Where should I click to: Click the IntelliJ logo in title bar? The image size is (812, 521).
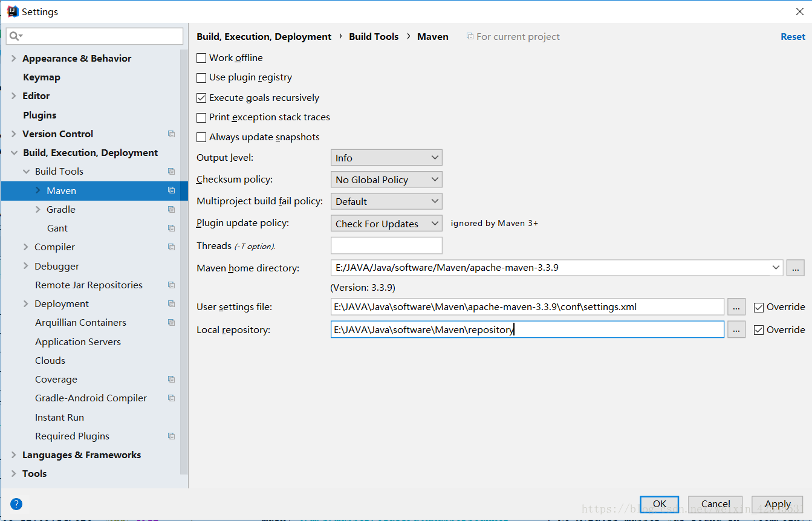(x=12, y=11)
